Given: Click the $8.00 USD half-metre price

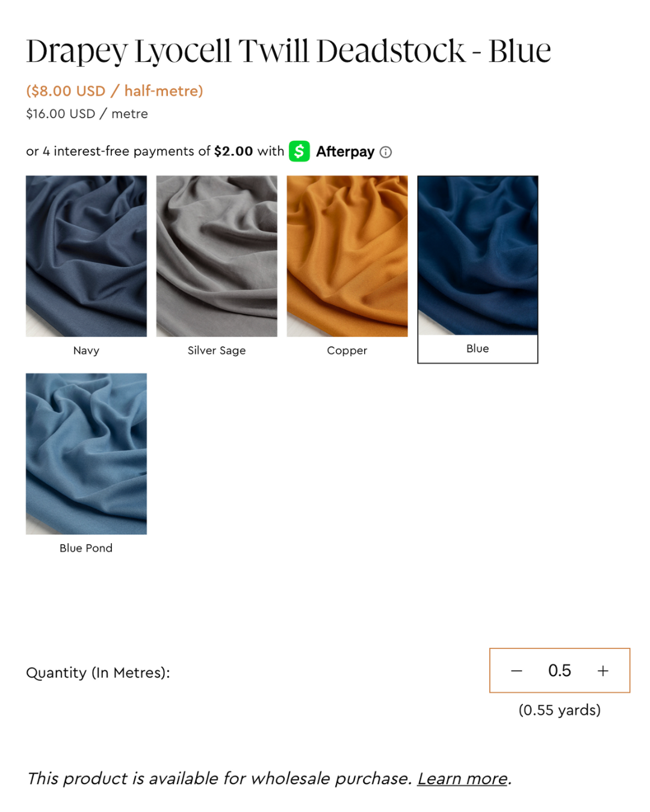Looking at the screenshot, I should 115,91.
